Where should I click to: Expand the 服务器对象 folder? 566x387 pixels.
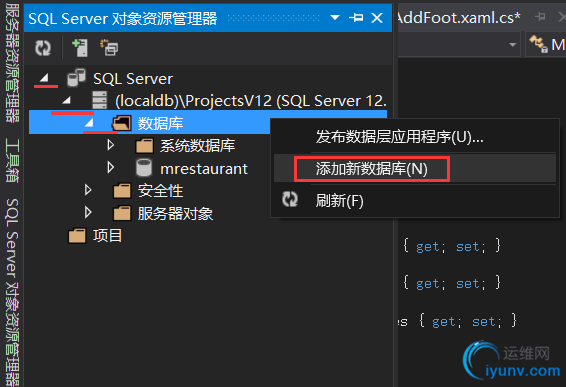pyautogui.click(x=88, y=212)
